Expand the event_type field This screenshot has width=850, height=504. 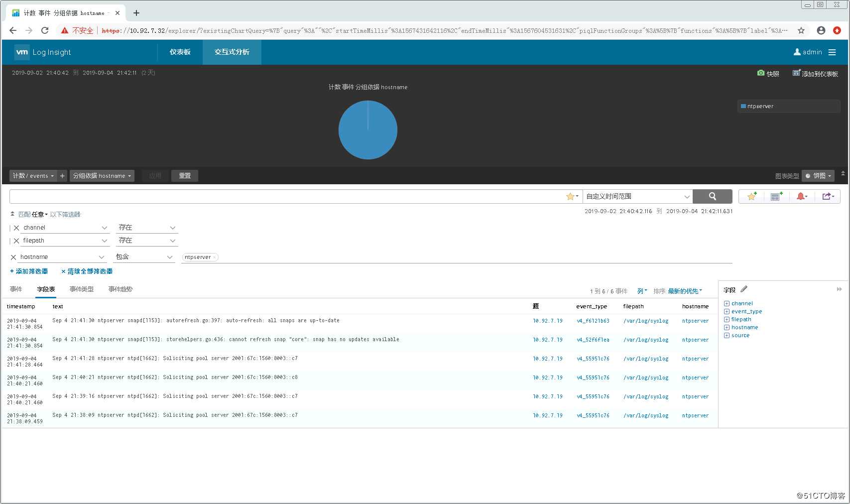tap(727, 312)
